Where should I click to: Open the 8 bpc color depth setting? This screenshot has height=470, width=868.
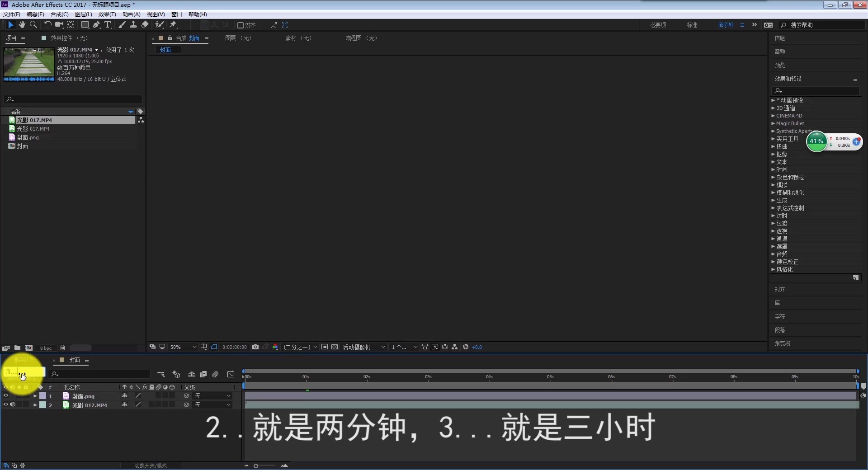(x=46, y=348)
